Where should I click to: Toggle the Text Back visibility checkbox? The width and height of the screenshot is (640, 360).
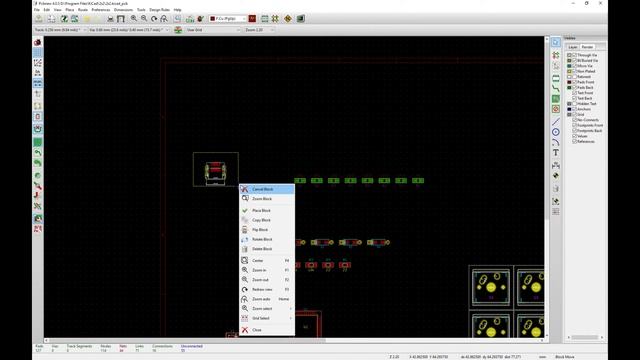[x=574, y=98]
